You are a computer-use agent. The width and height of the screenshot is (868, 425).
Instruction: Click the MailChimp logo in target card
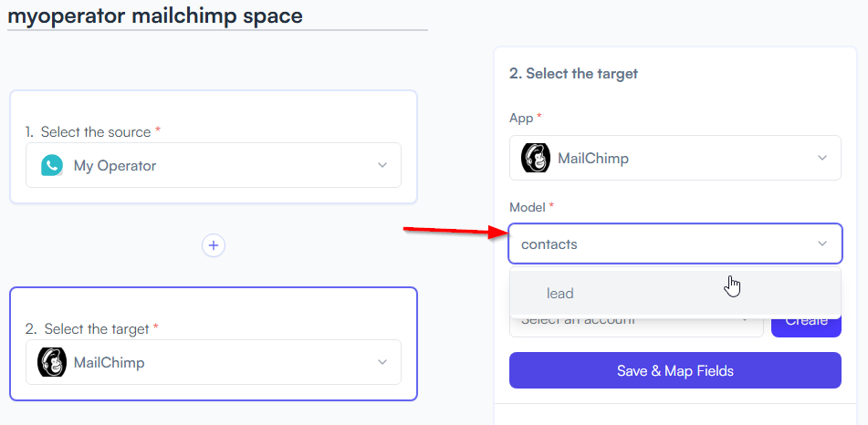click(52, 362)
